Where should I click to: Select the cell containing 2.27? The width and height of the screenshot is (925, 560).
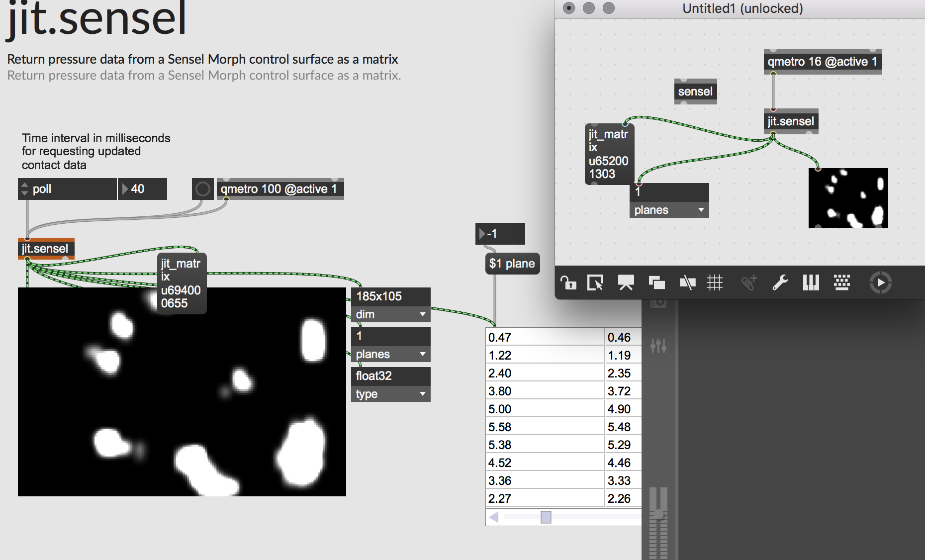545,498
